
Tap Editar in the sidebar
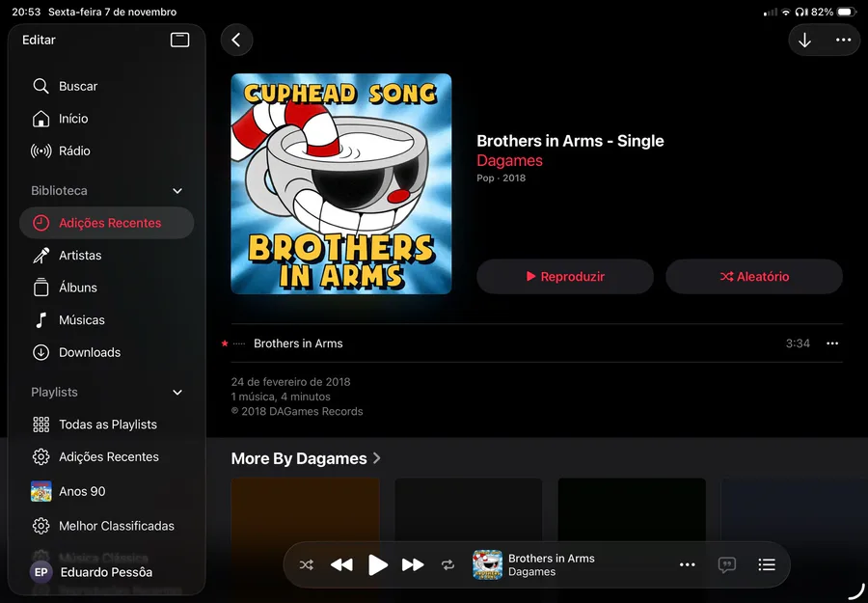coord(39,40)
